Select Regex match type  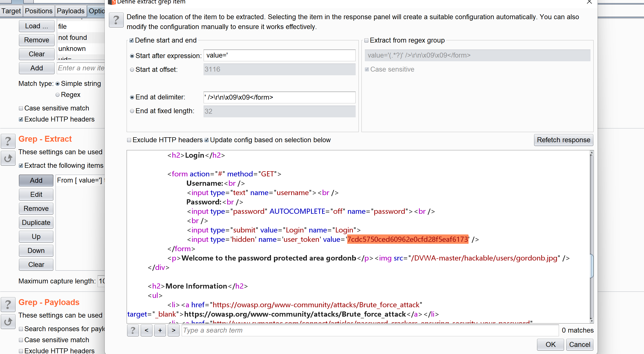tap(58, 94)
